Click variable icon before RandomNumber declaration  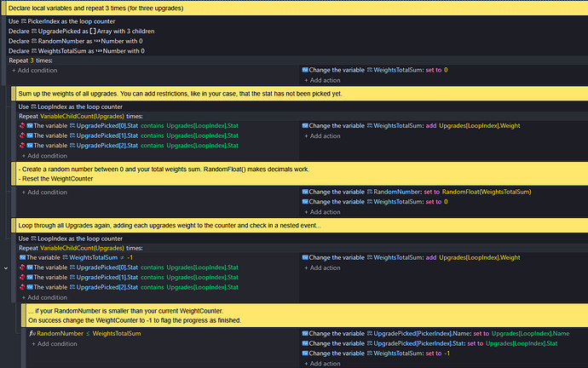[x=34, y=41]
